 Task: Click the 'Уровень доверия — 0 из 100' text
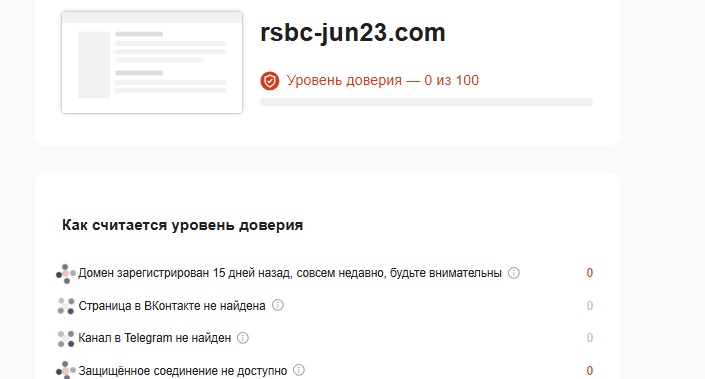tap(383, 80)
